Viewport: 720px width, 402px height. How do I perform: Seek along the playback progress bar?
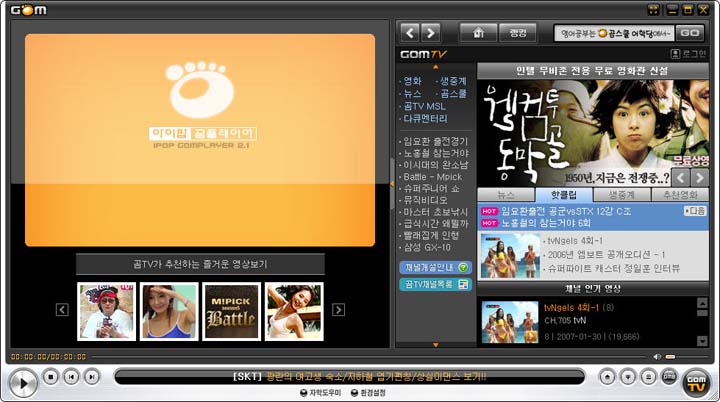pyautogui.click(x=370, y=357)
